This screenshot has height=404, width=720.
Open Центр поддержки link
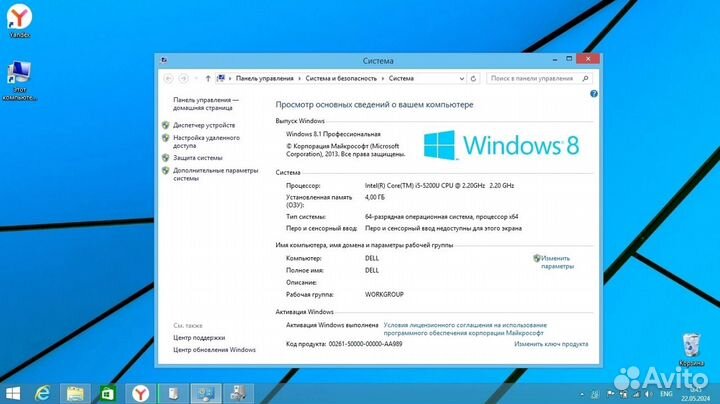[199, 337]
